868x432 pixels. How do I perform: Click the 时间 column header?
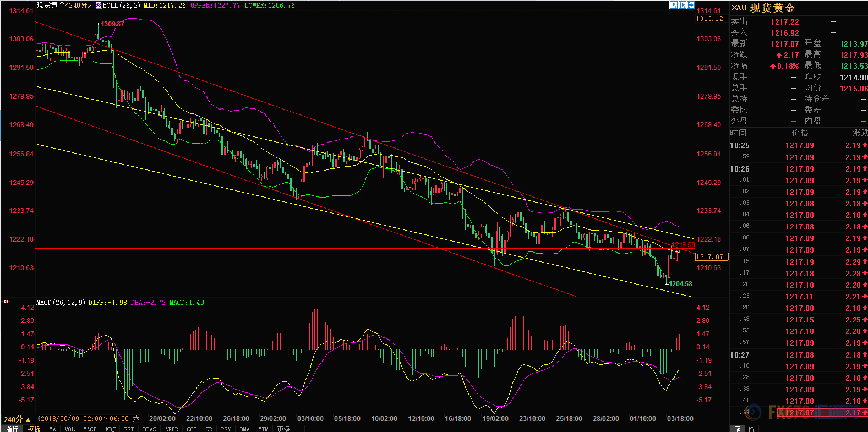739,133
